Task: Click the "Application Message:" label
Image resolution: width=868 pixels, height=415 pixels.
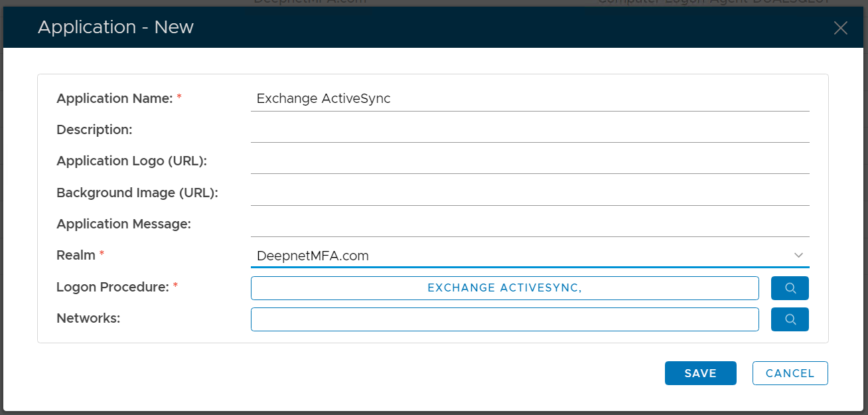Action: (123, 224)
